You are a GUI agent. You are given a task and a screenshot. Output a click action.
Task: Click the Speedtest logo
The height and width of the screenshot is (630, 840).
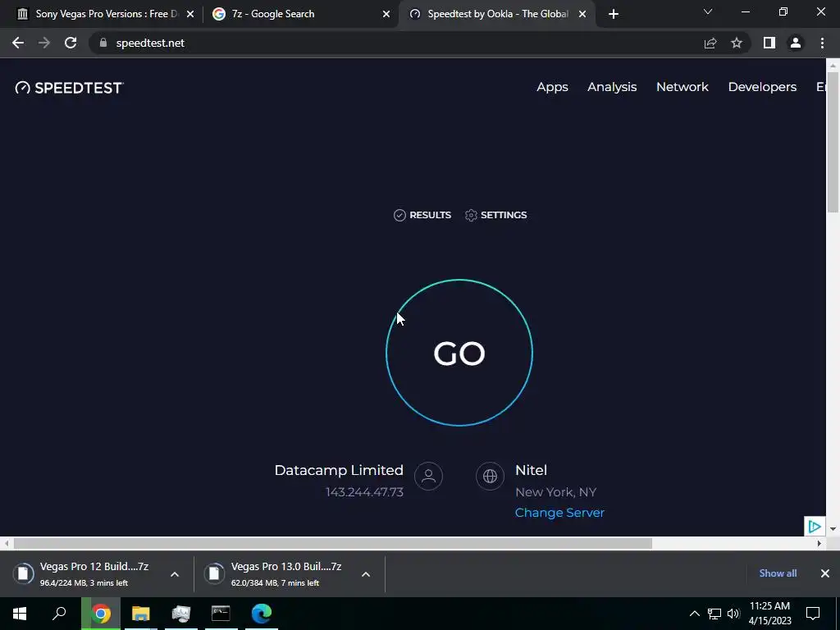click(69, 88)
